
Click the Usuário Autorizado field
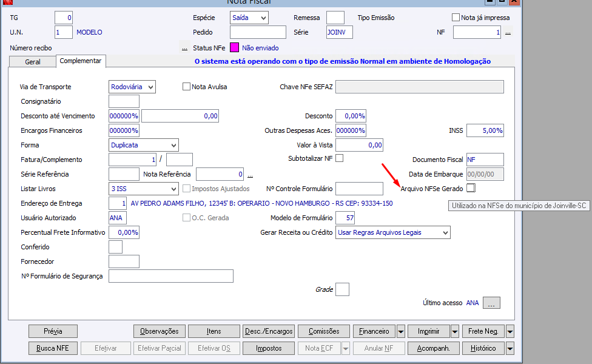pyautogui.click(x=118, y=218)
